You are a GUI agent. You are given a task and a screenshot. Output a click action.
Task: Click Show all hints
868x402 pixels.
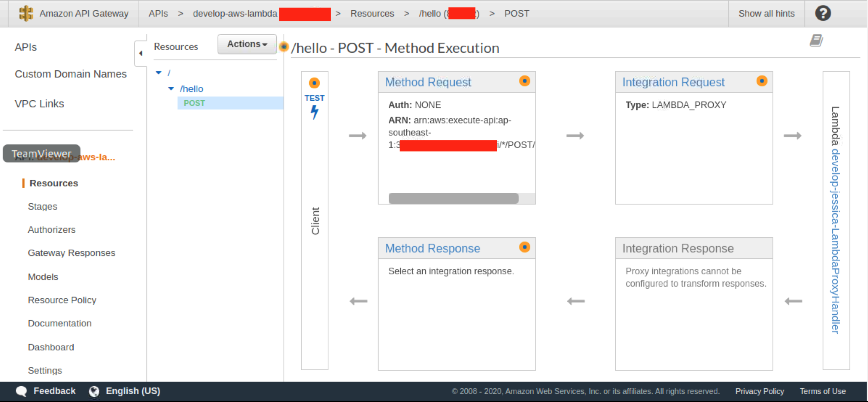[767, 13]
